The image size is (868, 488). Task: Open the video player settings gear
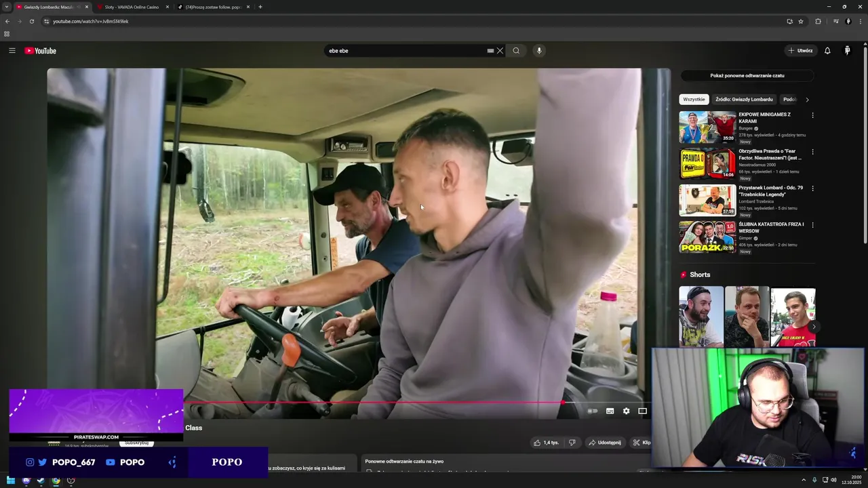pos(626,411)
